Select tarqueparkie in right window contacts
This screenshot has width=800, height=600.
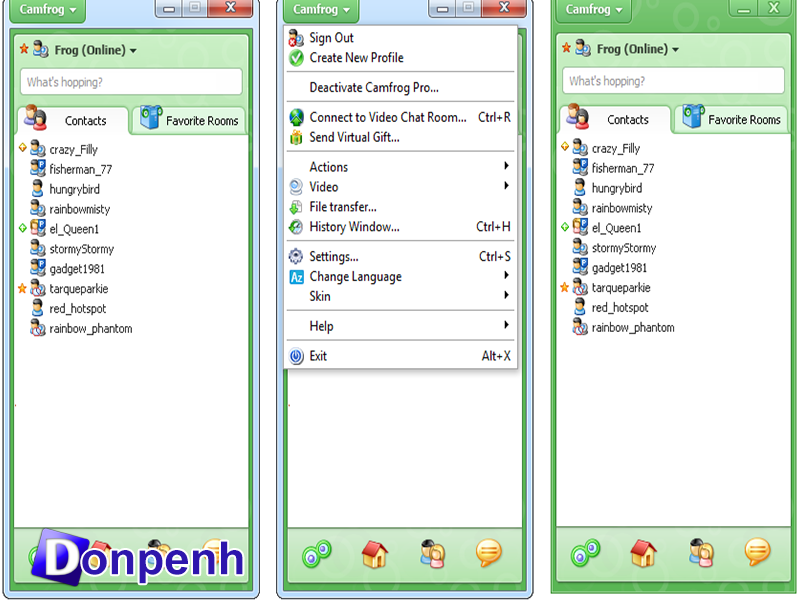click(x=621, y=288)
